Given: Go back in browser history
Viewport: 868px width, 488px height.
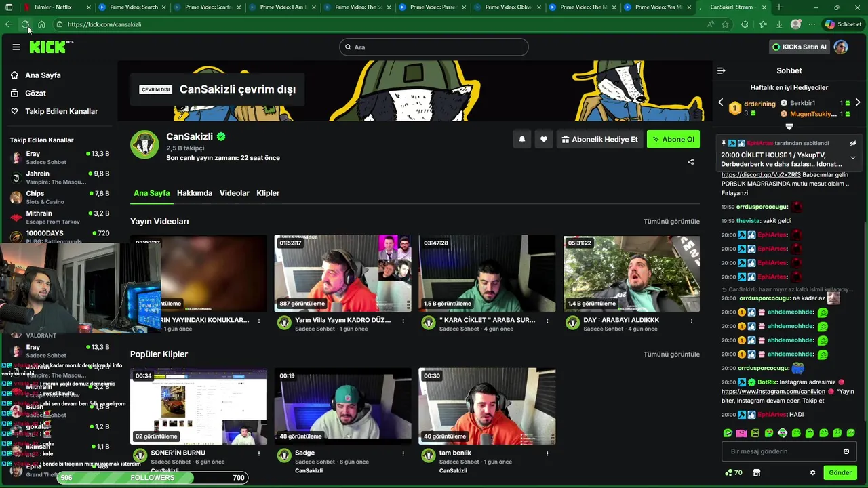Looking at the screenshot, I should (9, 24).
